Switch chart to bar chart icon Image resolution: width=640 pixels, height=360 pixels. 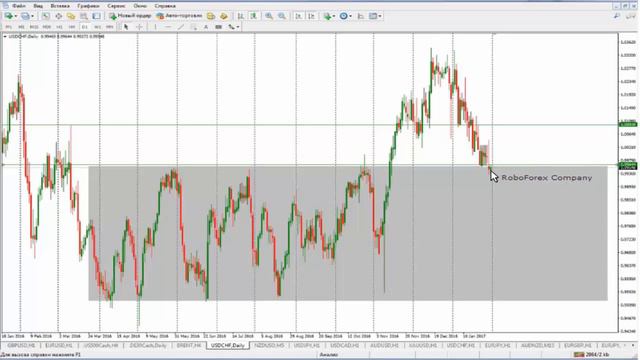pos(241,16)
